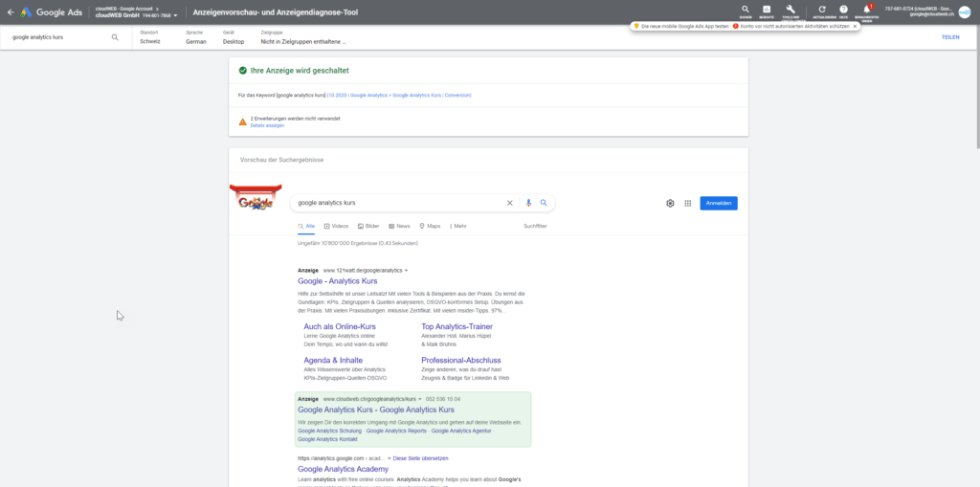Dismiss the notification banner with the X
The width and height of the screenshot is (980, 487).
point(855,26)
